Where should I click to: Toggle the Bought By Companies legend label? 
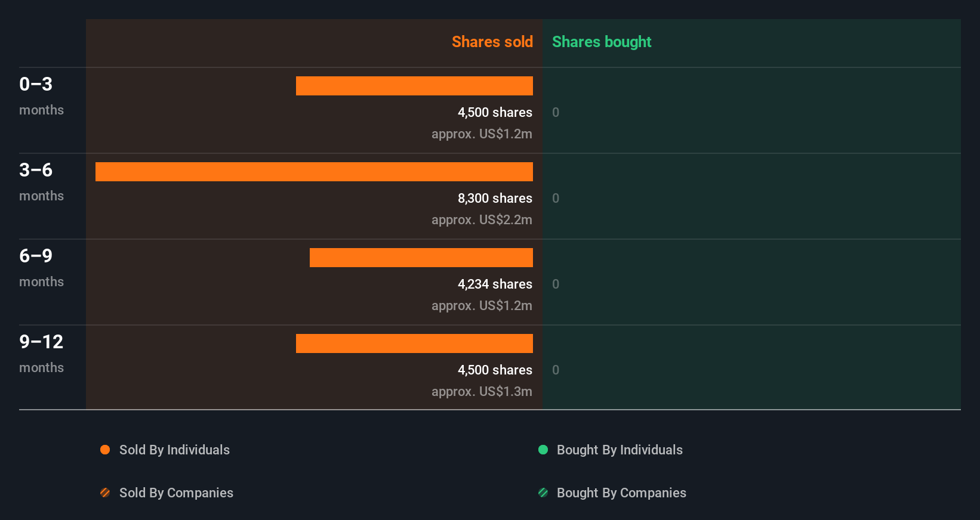621,493
